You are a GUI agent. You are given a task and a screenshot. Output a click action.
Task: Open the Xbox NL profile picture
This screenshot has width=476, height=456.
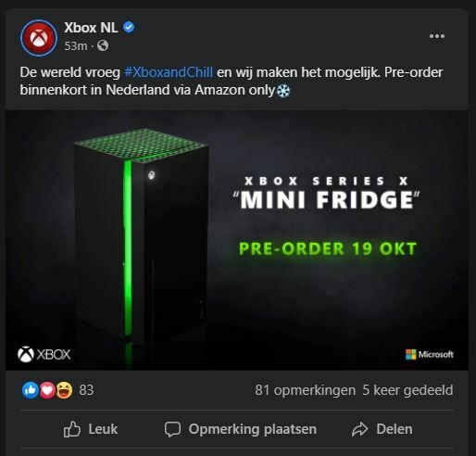point(39,38)
